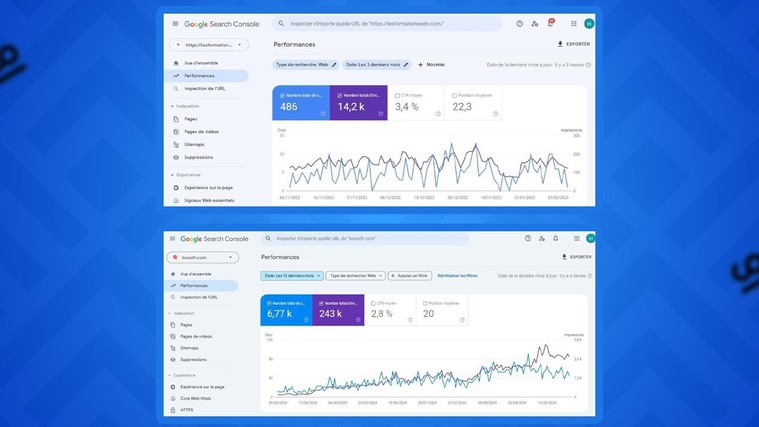Image resolution: width=759 pixels, height=427 pixels.
Task: Click EXPORTER in lesformationsweb console
Action: coord(574,44)
